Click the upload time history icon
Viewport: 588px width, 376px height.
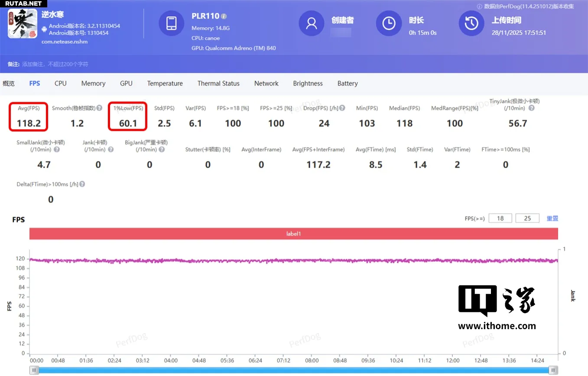coord(471,23)
